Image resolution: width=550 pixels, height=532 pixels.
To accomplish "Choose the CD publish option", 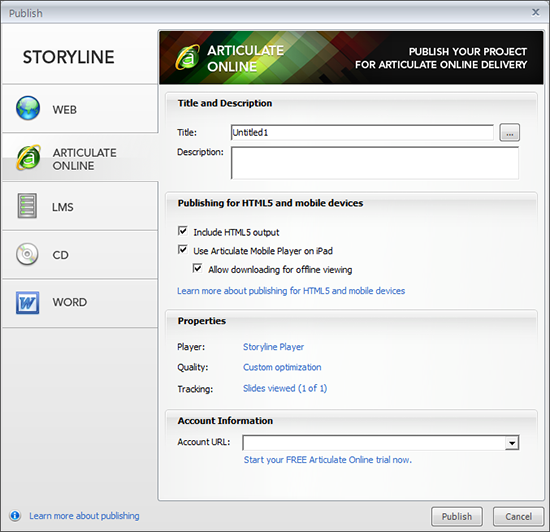I will [x=80, y=255].
